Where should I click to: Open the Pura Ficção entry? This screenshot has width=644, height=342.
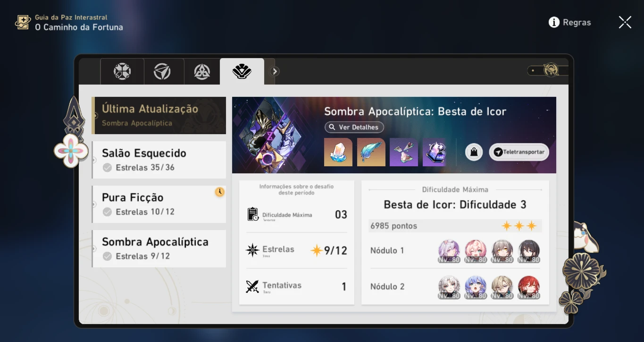[159, 204]
